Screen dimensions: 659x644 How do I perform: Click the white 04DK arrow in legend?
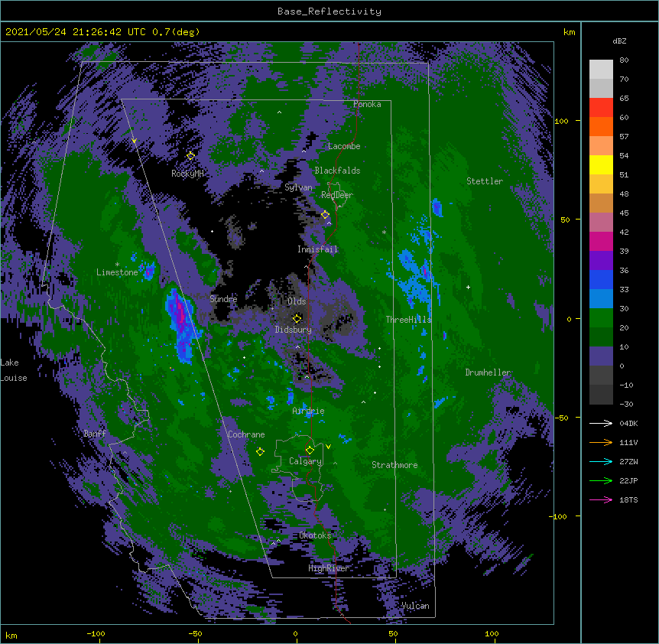coord(601,423)
